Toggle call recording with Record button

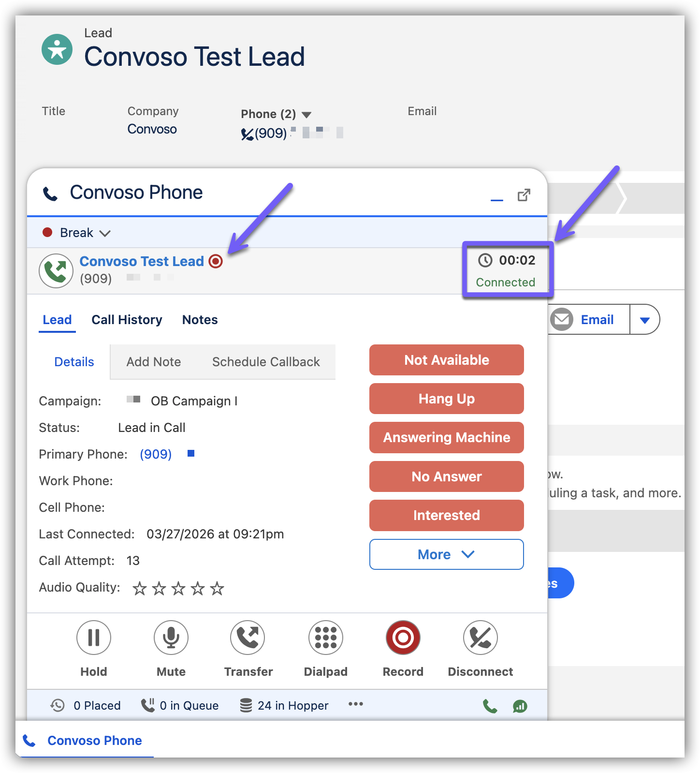point(403,638)
